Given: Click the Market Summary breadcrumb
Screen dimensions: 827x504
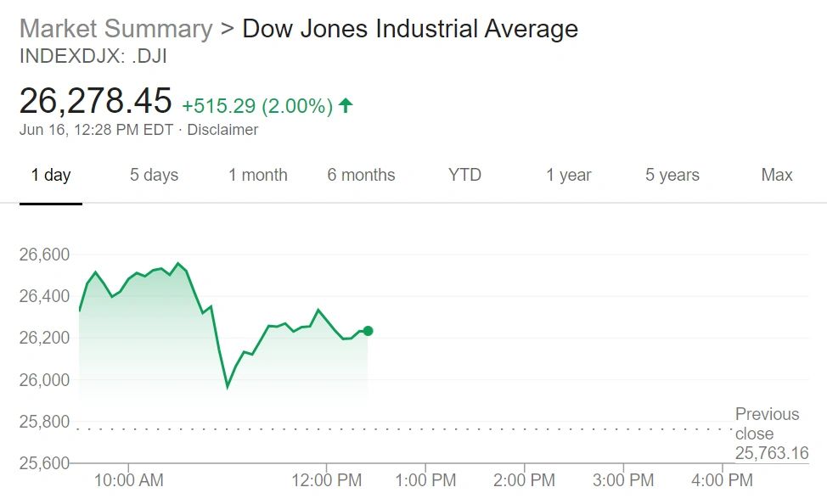Looking at the screenshot, I should (115, 29).
